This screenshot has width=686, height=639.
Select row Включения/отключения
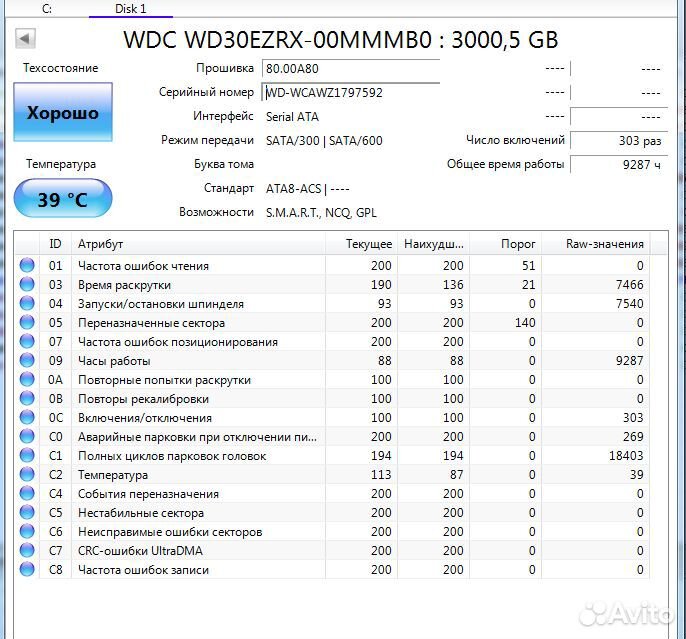(x=332, y=417)
